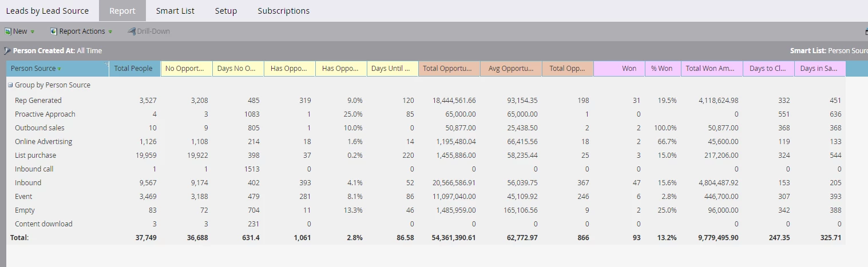Image resolution: width=868 pixels, height=267 pixels.
Task: Click the 19,959 cell for List purchase
Action: (145, 156)
